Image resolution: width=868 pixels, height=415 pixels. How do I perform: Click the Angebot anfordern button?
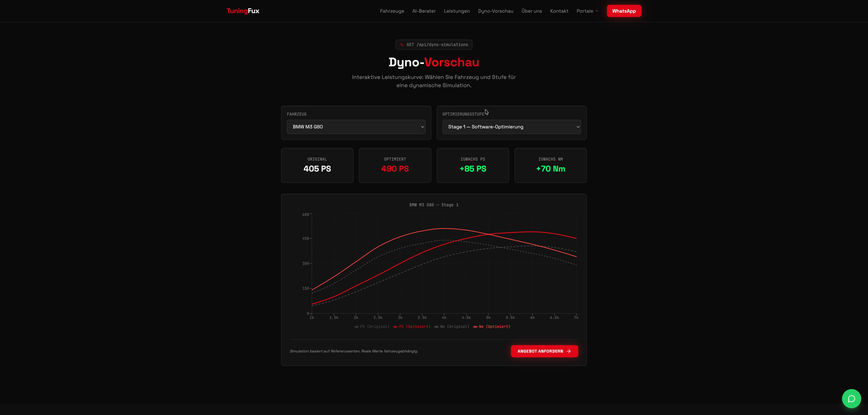(544, 351)
